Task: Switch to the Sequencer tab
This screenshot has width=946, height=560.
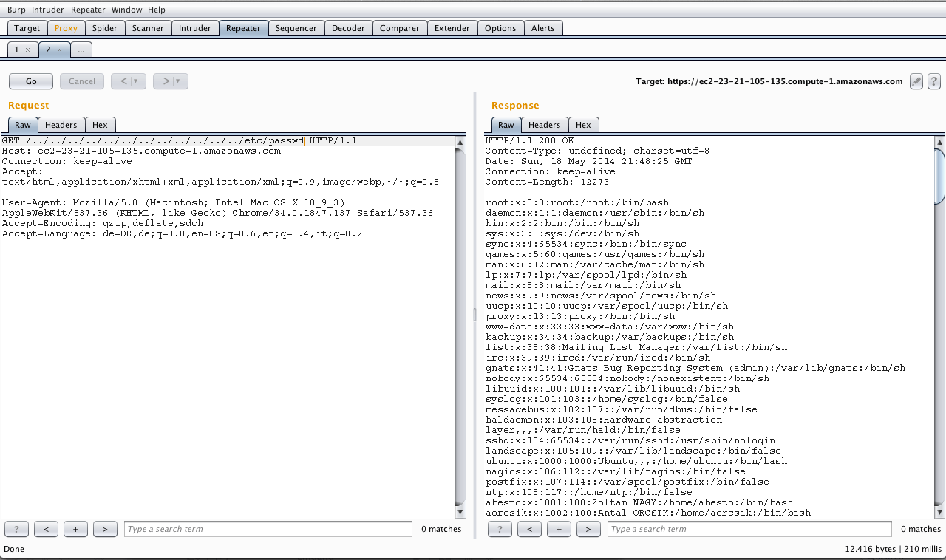Action: point(296,28)
